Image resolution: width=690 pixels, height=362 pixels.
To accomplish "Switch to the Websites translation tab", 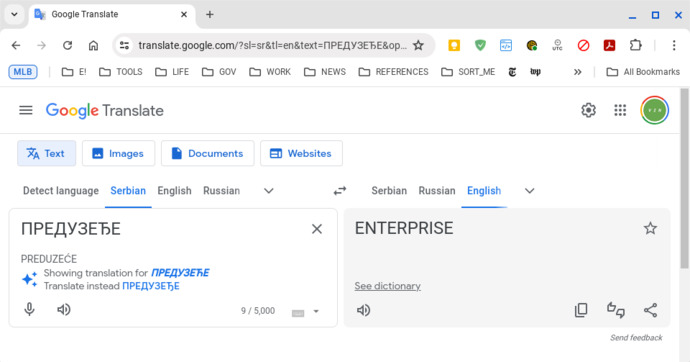I will coord(301,154).
